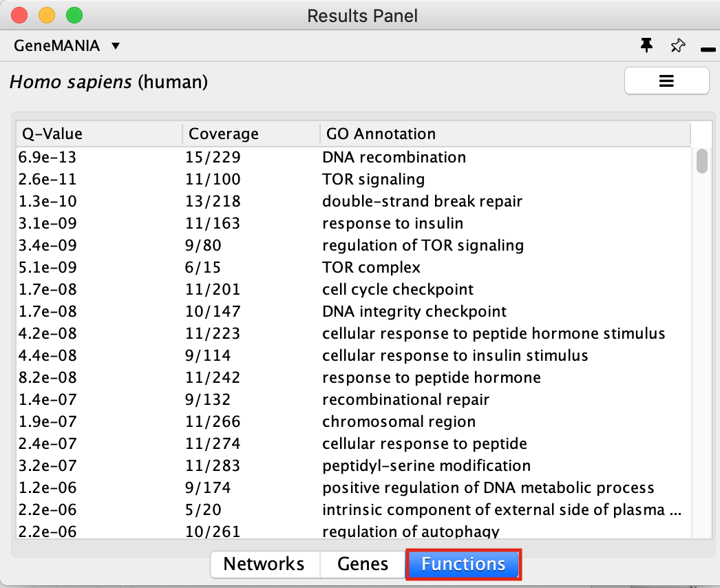Switch to the Networks tab

click(x=264, y=564)
